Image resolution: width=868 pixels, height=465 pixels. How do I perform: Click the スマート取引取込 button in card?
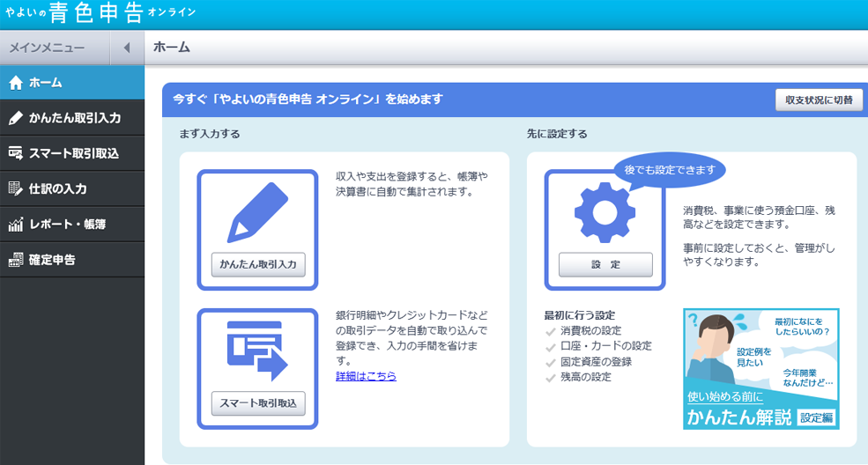click(258, 403)
